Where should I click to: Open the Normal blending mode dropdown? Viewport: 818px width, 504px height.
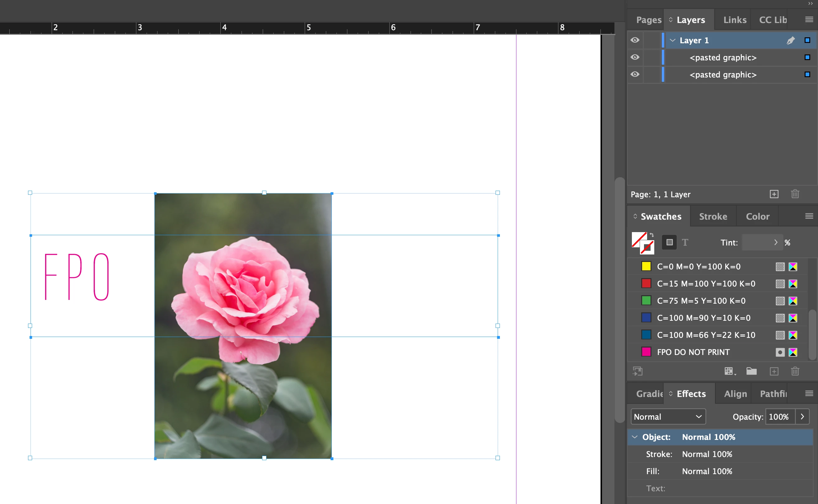tap(668, 417)
